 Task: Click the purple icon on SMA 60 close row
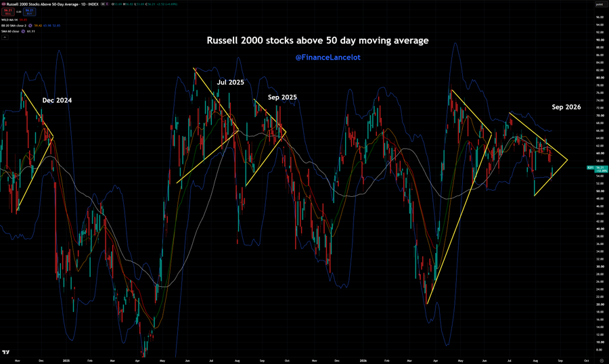coord(23,32)
